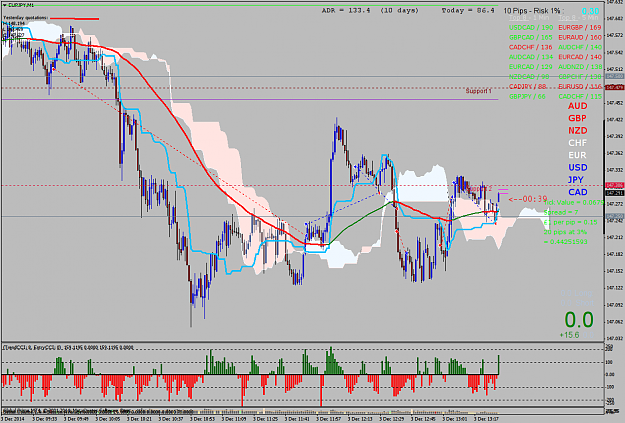Screen dimensions: 625x423
Task: Click the JPY currency strength label
Action: 576,180
